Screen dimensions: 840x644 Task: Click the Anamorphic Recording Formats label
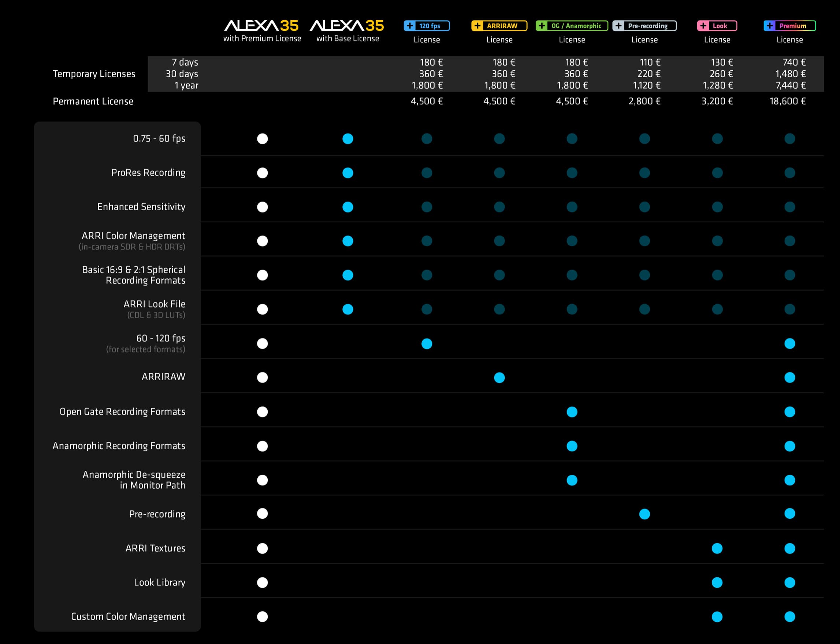coord(119,445)
